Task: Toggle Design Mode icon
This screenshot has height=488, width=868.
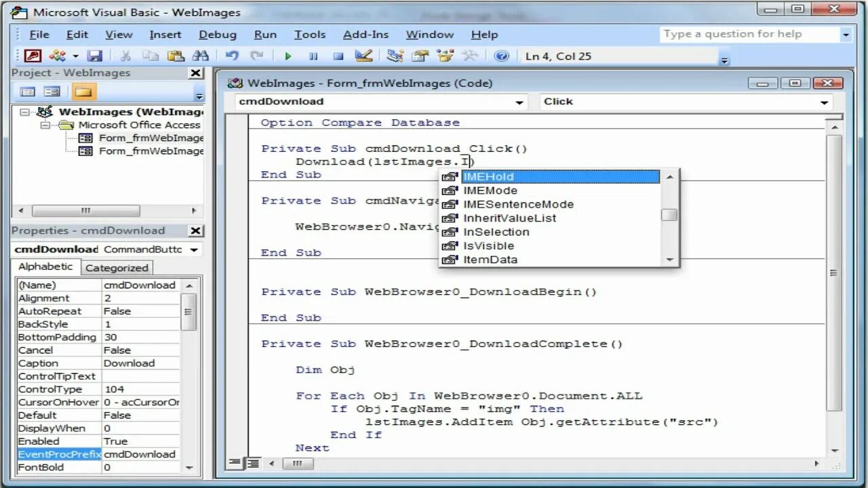Action: [363, 56]
